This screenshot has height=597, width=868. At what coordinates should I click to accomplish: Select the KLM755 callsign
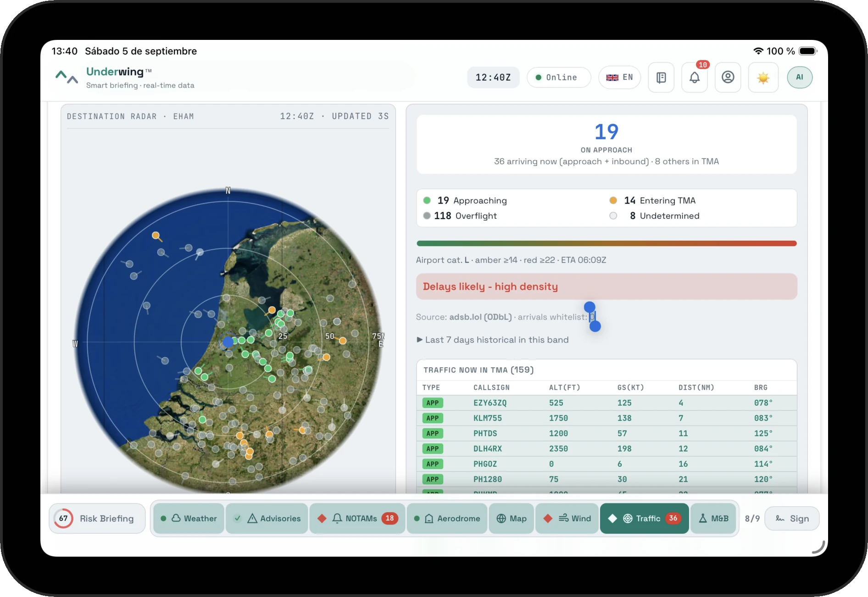click(x=488, y=418)
